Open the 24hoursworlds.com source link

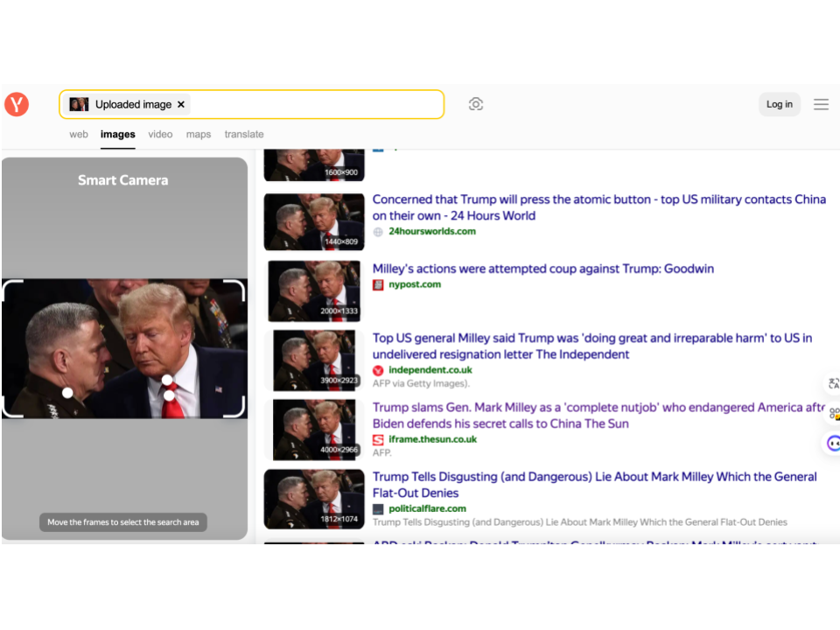pyautogui.click(x=432, y=231)
